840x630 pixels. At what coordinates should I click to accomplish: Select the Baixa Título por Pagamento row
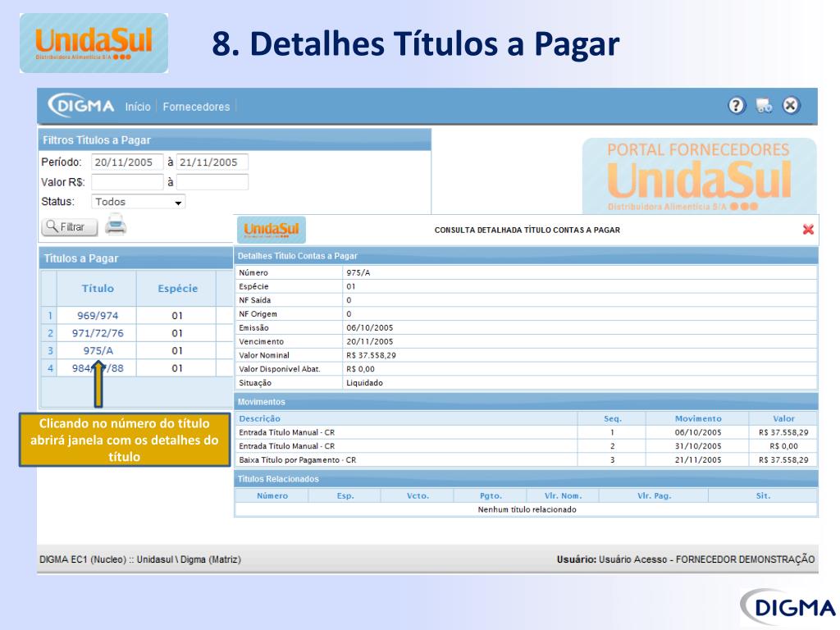pos(526,460)
